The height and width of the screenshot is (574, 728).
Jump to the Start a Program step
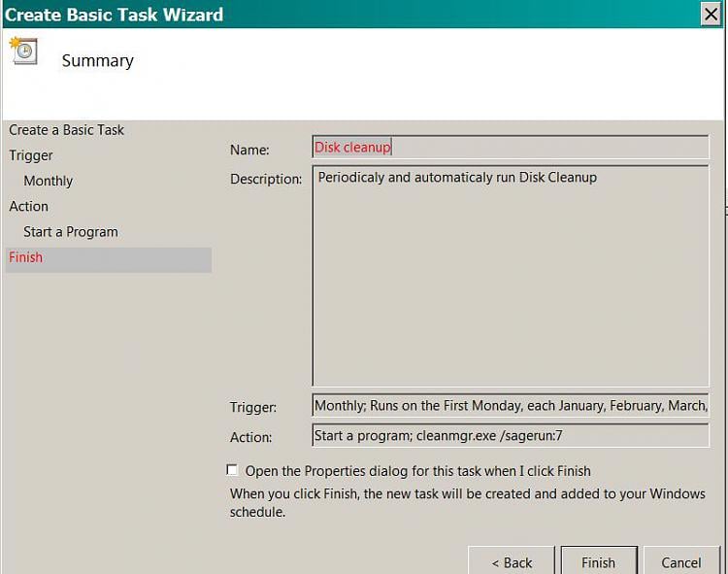pyautogui.click(x=71, y=232)
